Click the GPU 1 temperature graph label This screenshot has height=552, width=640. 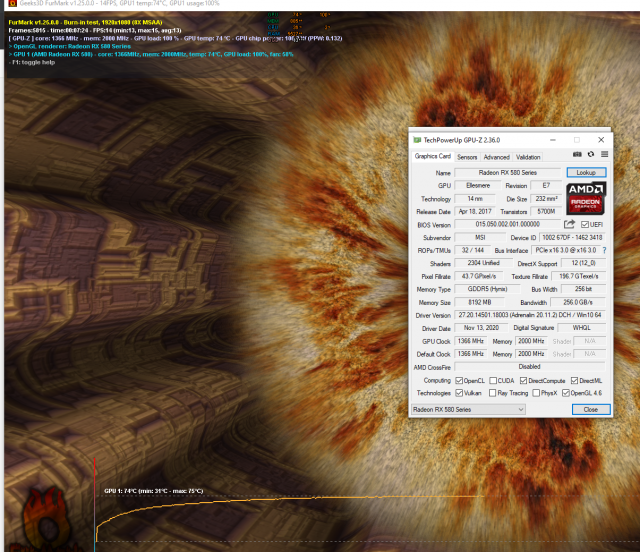pyautogui.click(x=153, y=491)
